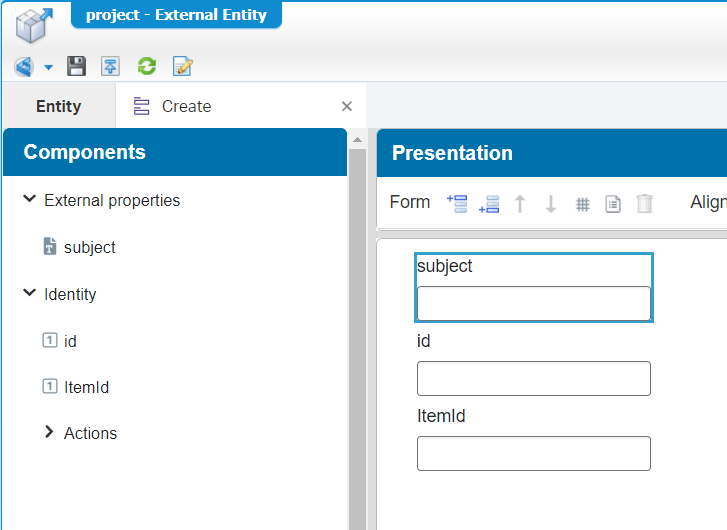Select the Create tab

[185, 106]
